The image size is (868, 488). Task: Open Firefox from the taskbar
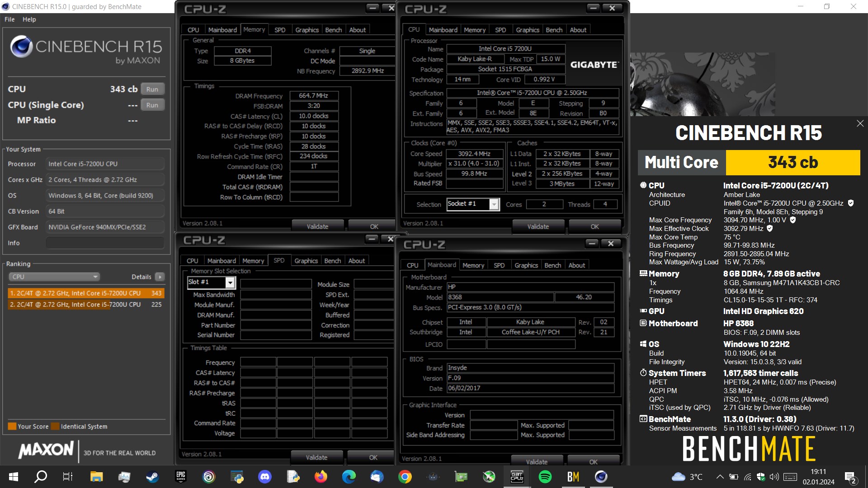(321, 477)
